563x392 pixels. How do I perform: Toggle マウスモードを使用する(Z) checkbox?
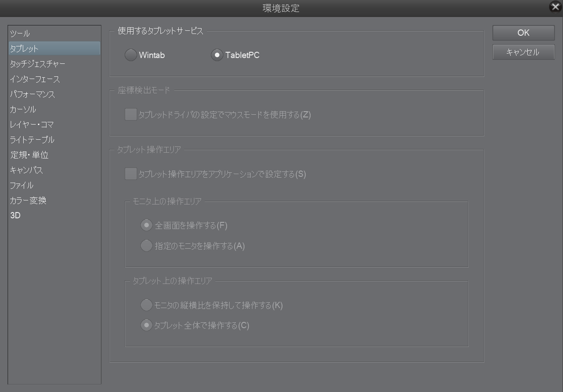131,115
